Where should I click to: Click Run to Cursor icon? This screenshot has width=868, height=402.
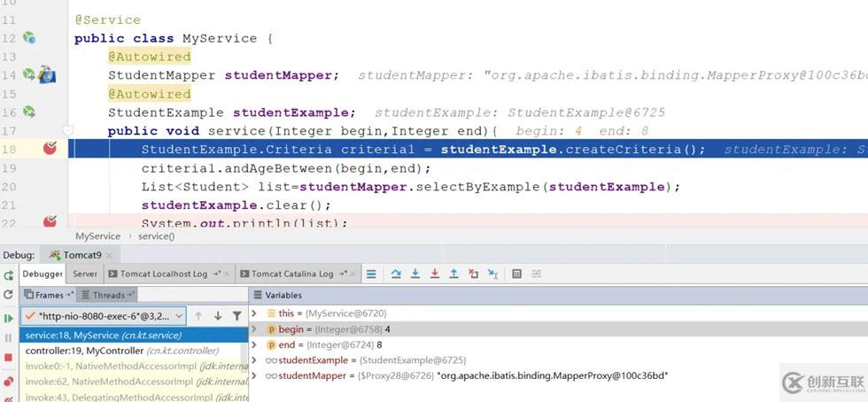point(492,274)
